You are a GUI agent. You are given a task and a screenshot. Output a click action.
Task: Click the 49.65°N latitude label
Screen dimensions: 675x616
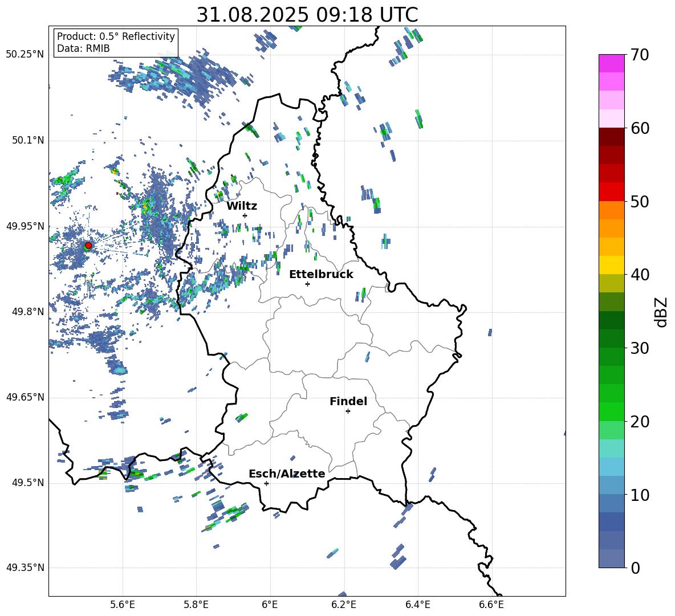[25, 397]
